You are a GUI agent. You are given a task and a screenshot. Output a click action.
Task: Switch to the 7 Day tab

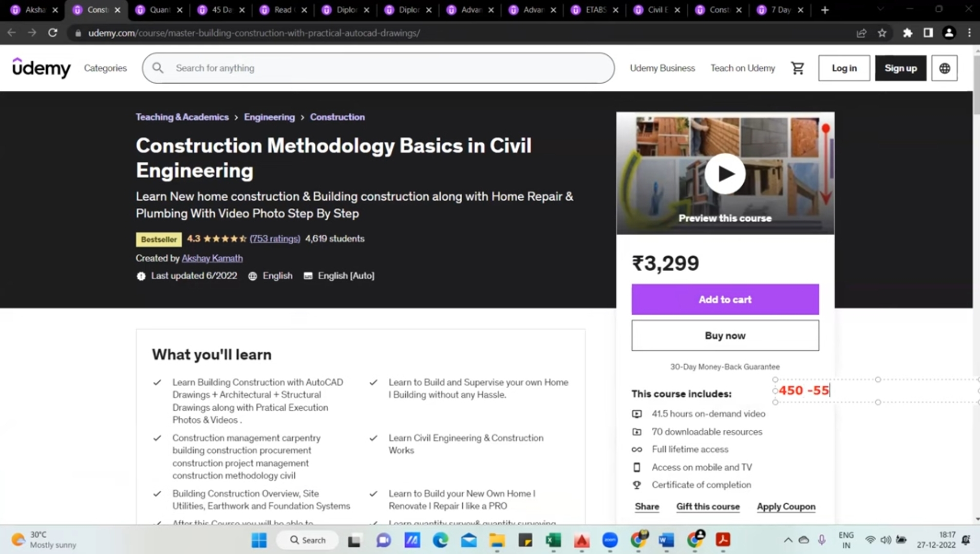(780, 10)
